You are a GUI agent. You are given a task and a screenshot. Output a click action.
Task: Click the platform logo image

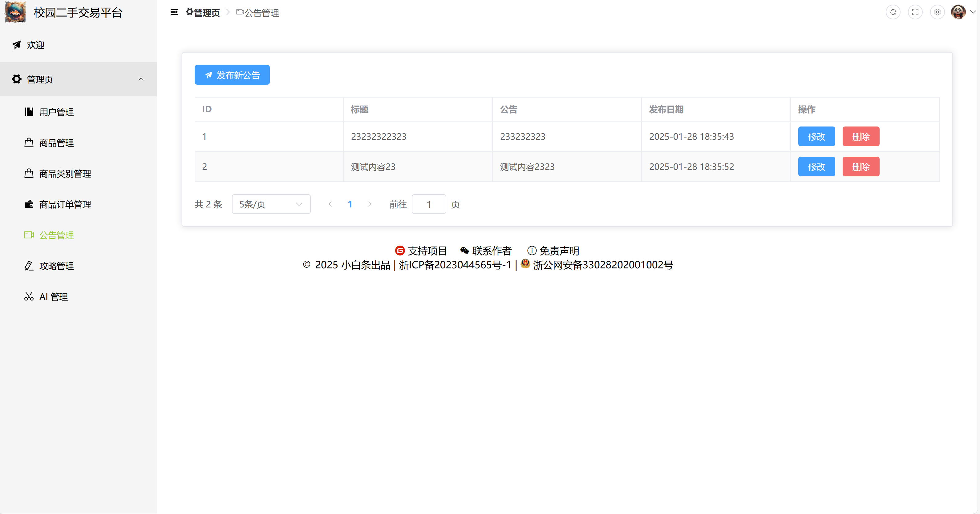(15, 12)
